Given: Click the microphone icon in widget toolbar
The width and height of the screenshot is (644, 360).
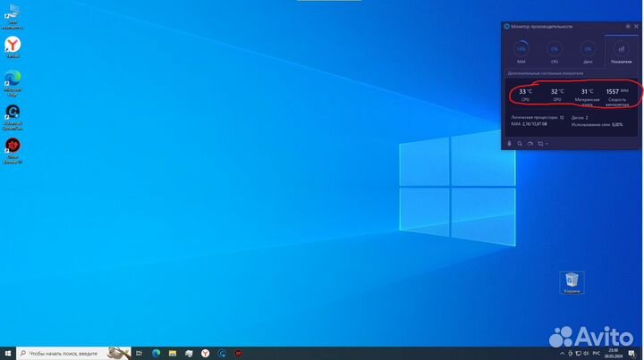Looking at the screenshot, I should [x=510, y=143].
